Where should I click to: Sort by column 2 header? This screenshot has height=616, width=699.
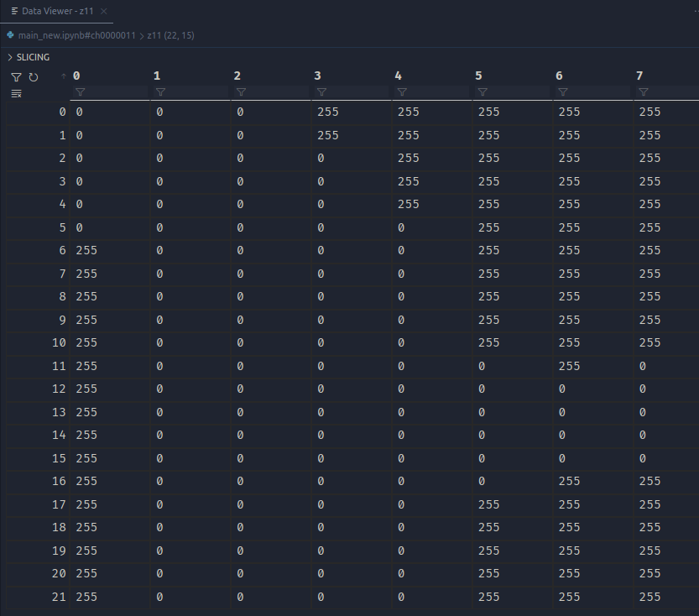point(237,76)
